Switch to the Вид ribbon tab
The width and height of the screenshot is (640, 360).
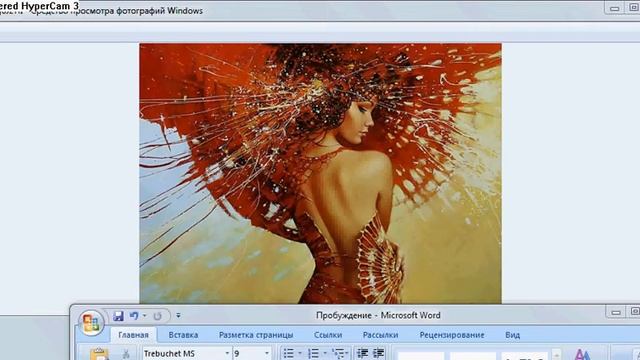point(513,335)
